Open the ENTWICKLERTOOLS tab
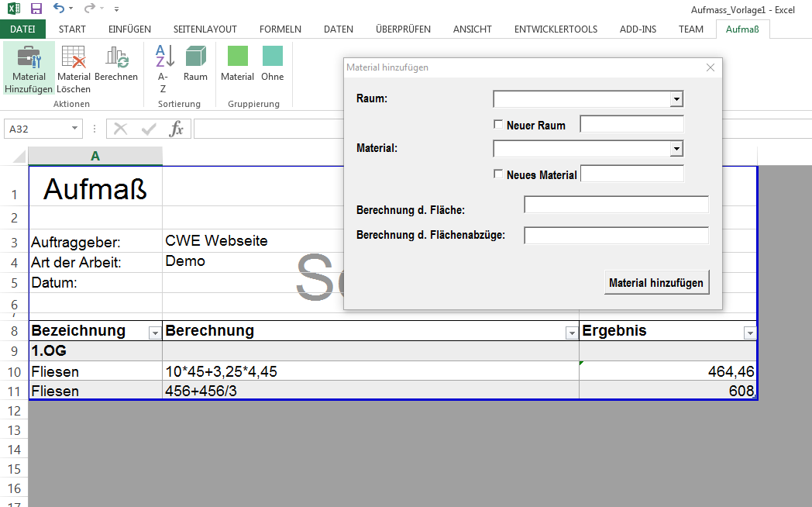 pyautogui.click(x=556, y=29)
